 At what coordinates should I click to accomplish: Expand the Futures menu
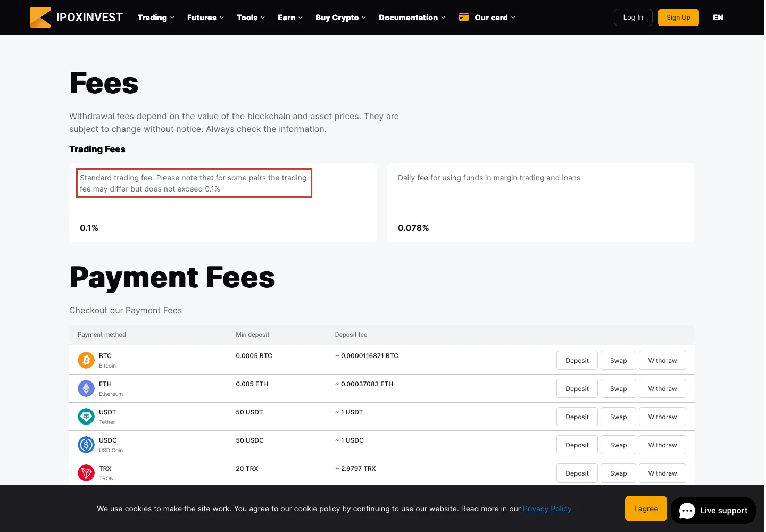[x=205, y=18]
